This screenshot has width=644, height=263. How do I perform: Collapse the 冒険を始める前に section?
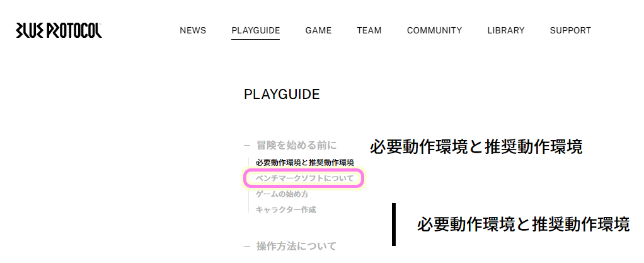pyautogui.click(x=290, y=145)
